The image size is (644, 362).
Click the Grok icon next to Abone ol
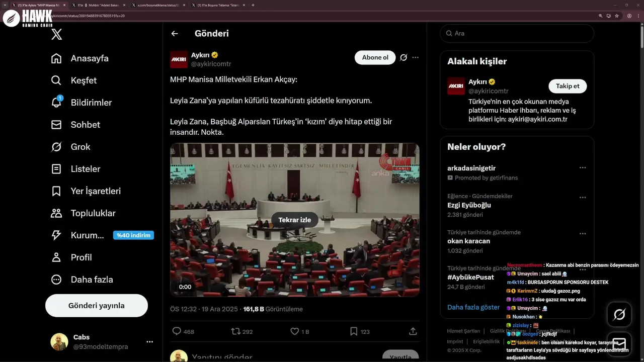pyautogui.click(x=404, y=57)
